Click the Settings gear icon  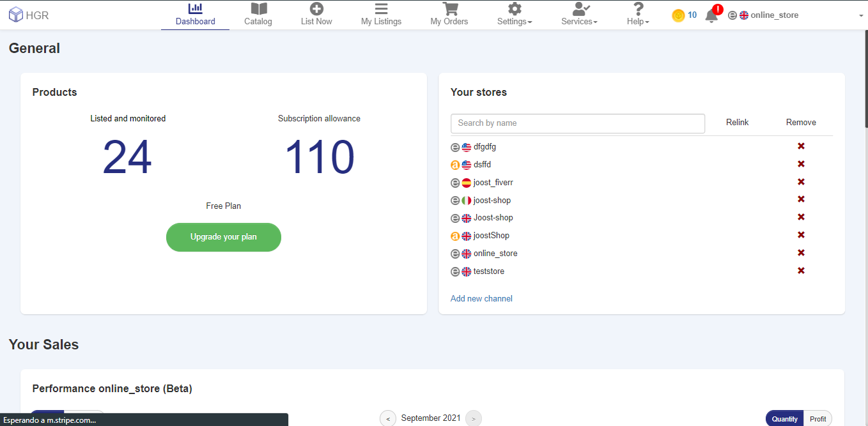(515, 9)
